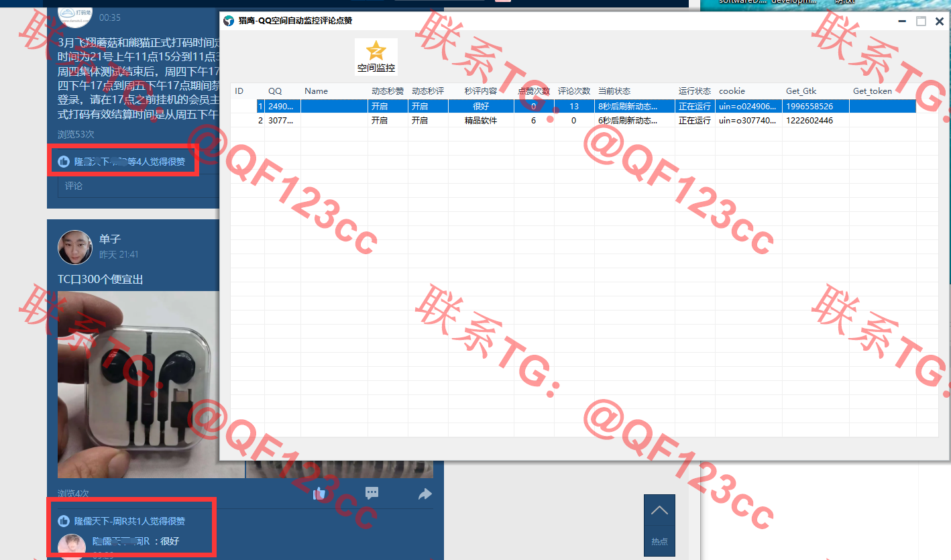This screenshot has height=560, width=951.
Task: Click the 秒评内容 column header
Action: 481,91
